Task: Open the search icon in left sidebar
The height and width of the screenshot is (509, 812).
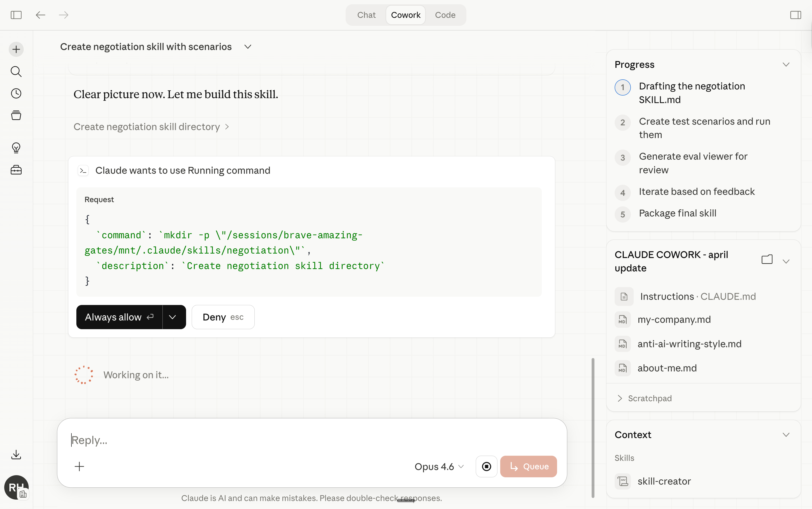Action: click(16, 71)
